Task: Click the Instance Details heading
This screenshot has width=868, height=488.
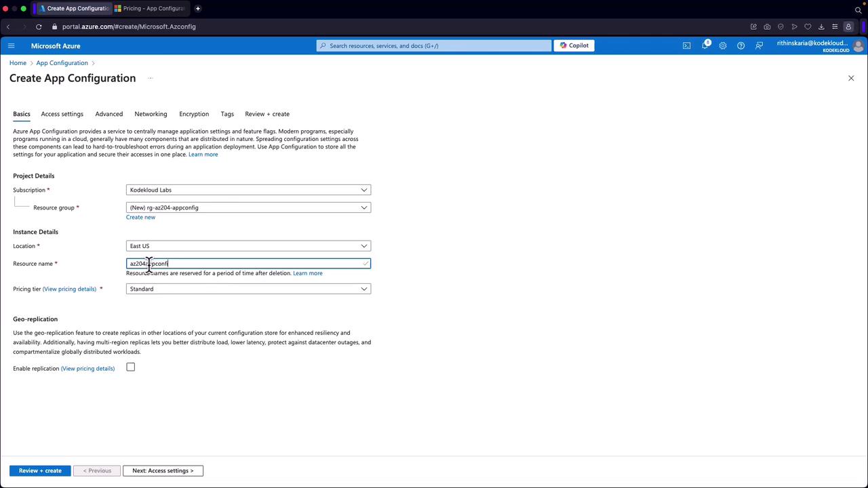Action: point(35,232)
